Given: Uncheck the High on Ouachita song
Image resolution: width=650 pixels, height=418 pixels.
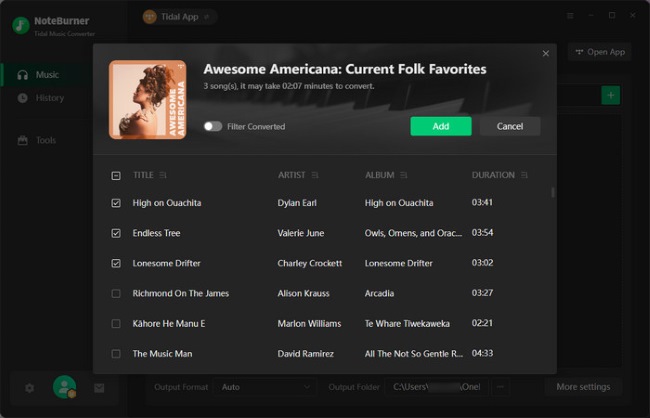Looking at the screenshot, I should pos(116,203).
